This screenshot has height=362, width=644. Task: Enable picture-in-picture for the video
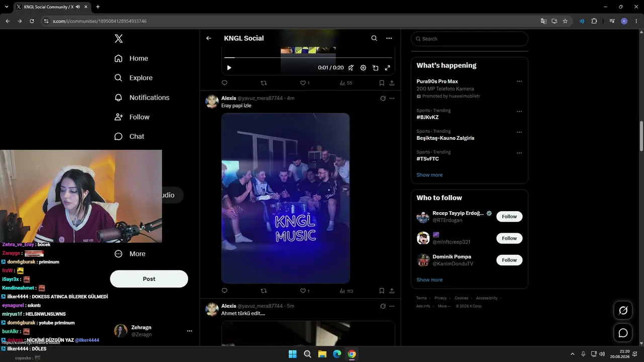click(x=375, y=68)
